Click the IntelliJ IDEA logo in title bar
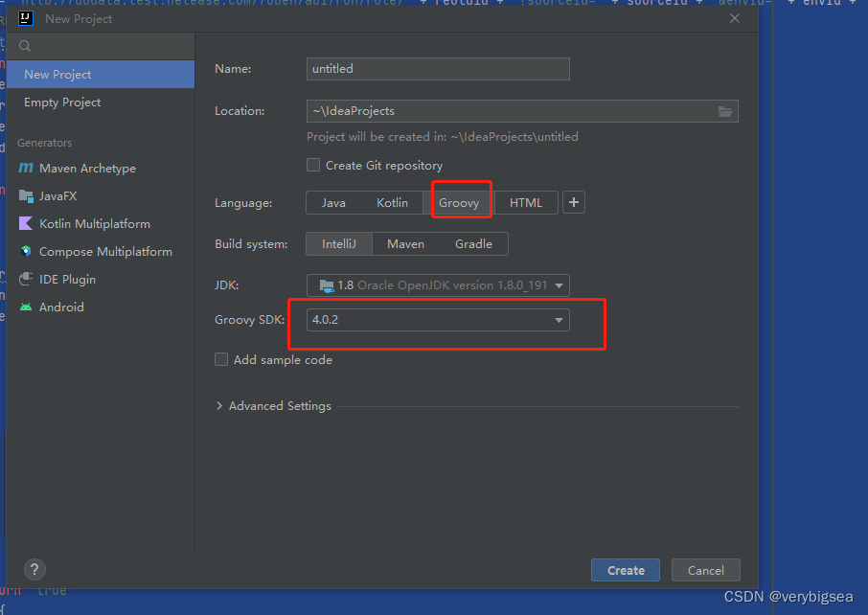This screenshot has height=615, width=868. point(26,18)
